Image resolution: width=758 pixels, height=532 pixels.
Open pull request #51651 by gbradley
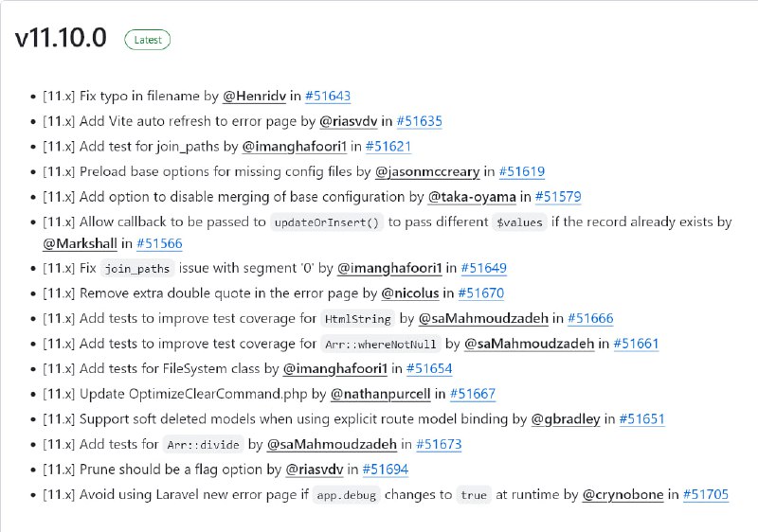(x=642, y=418)
